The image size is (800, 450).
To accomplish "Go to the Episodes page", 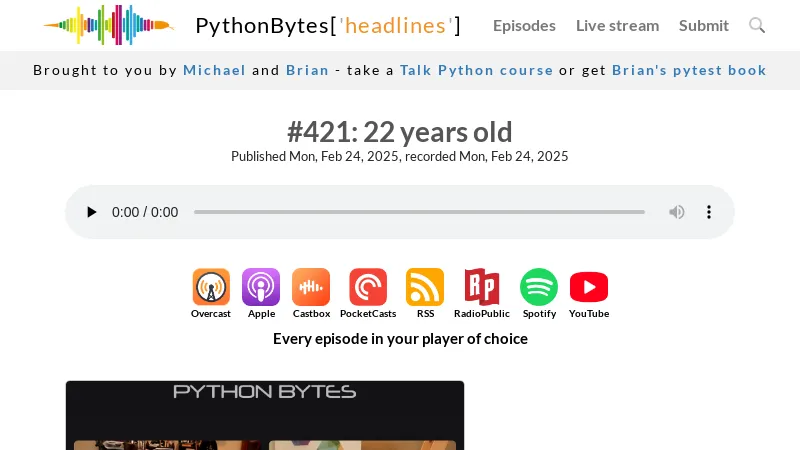I will pyautogui.click(x=524, y=25).
